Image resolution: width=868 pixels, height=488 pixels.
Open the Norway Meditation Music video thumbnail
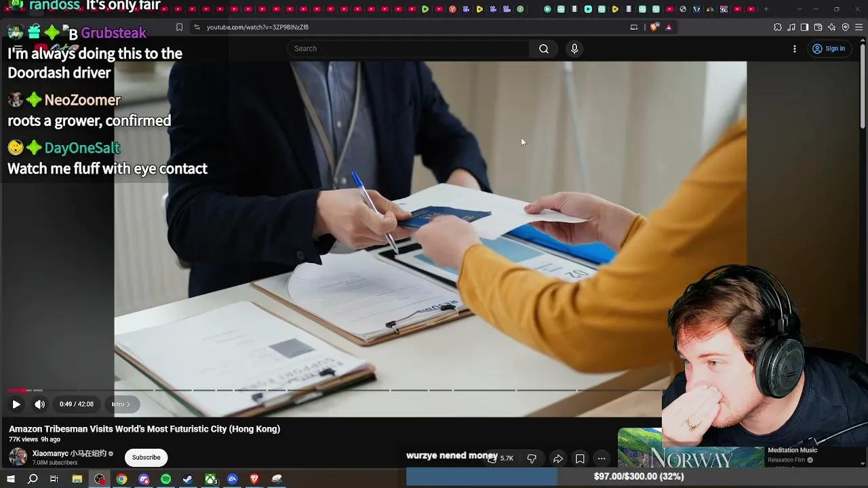click(691, 448)
